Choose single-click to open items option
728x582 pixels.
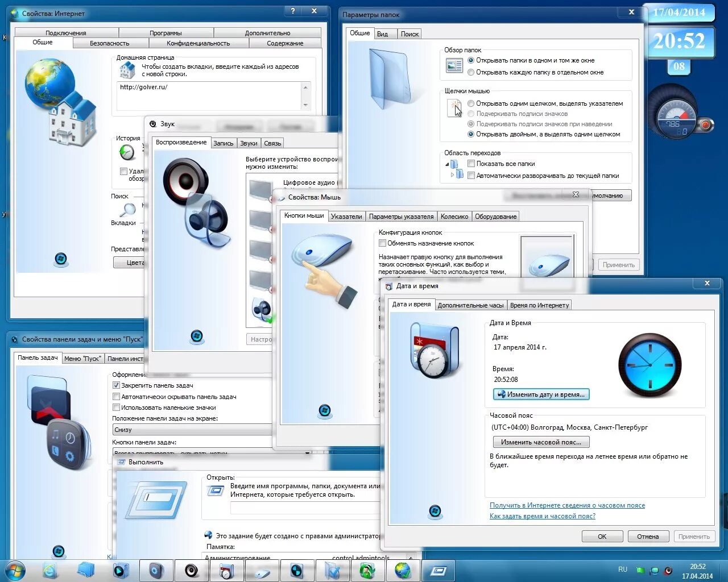(x=545, y=103)
